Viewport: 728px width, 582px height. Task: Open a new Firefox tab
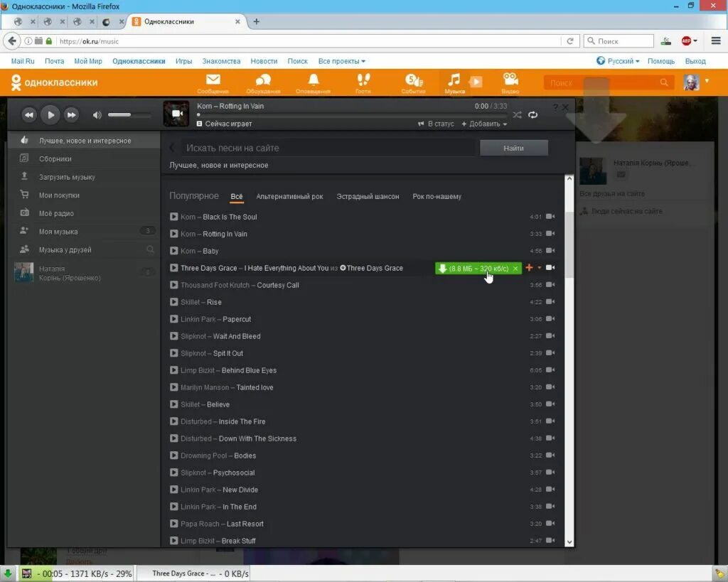pos(256,21)
